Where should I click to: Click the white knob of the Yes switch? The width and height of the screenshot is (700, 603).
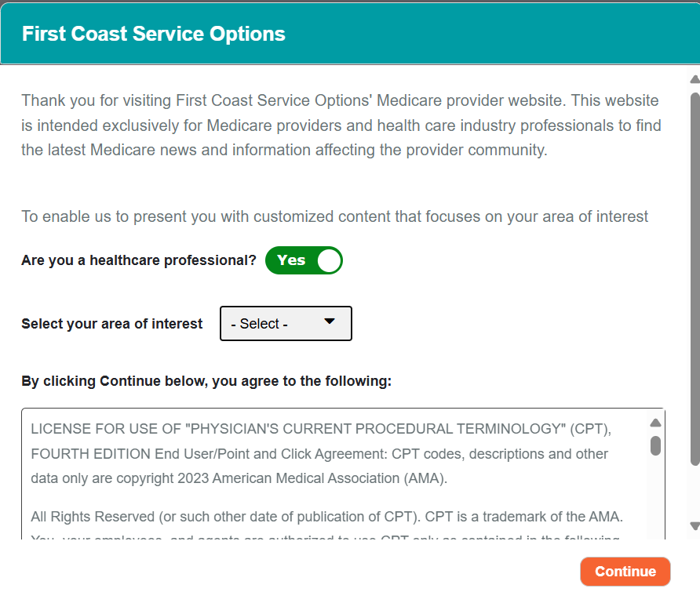330,260
